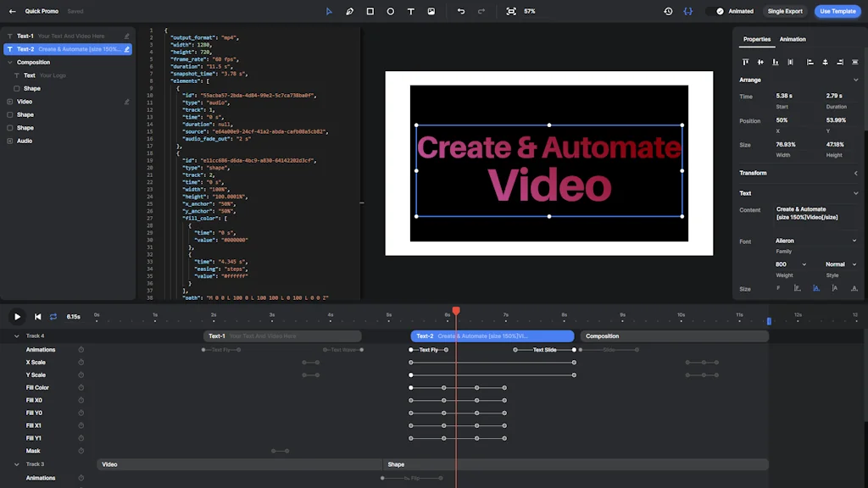Select the Text tool in the toolbar
This screenshot has width=868, height=488.
click(x=411, y=11)
